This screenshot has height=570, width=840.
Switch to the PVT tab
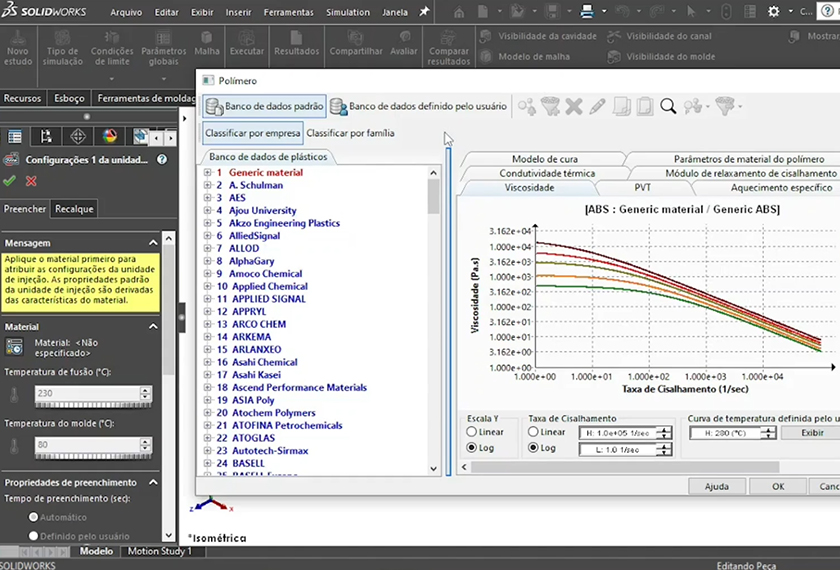coord(642,188)
